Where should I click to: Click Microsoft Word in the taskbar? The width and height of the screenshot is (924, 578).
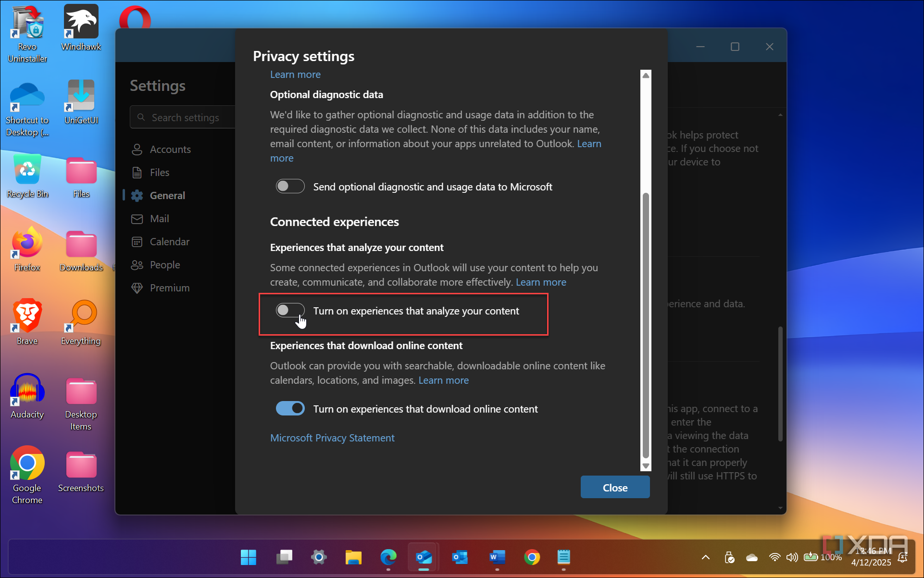tap(497, 557)
